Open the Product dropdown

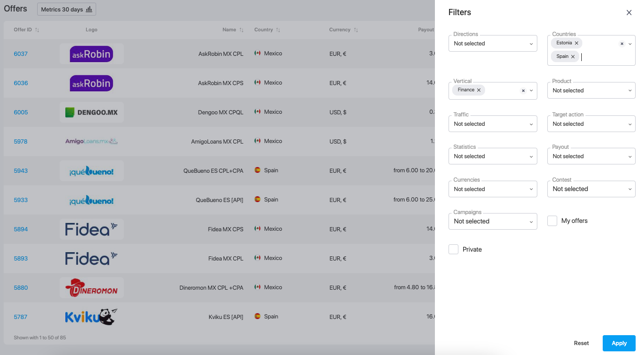click(x=591, y=90)
